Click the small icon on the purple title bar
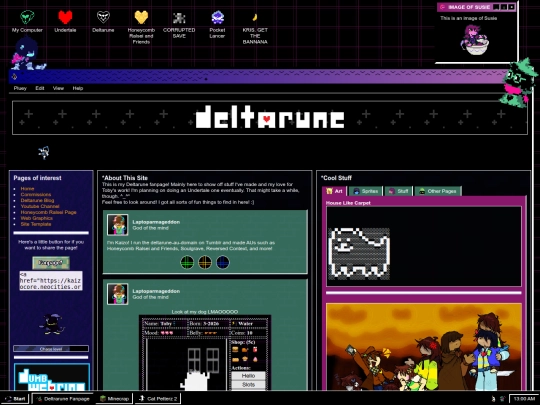 pyautogui.click(x=14, y=76)
